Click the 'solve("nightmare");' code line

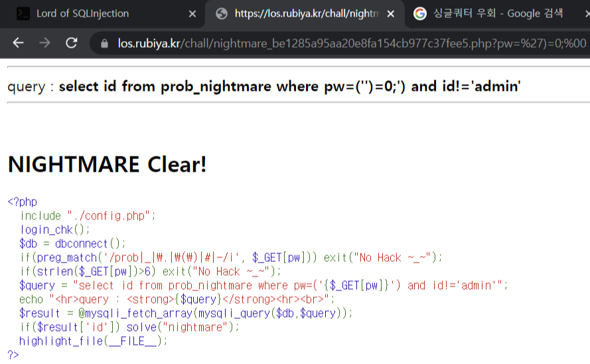pyautogui.click(x=129, y=327)
